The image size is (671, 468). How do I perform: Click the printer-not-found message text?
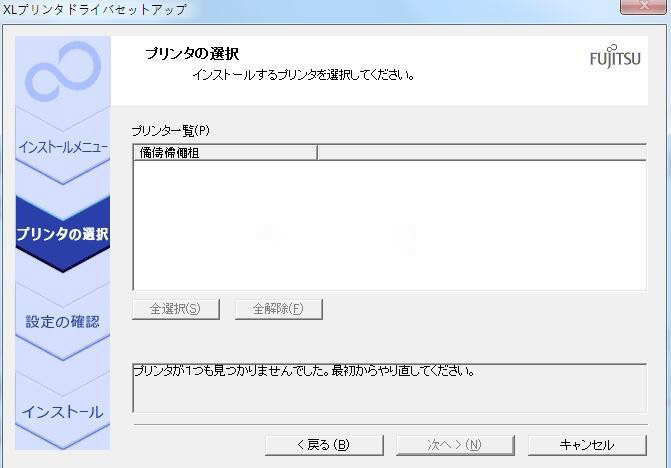coord(304,370)
